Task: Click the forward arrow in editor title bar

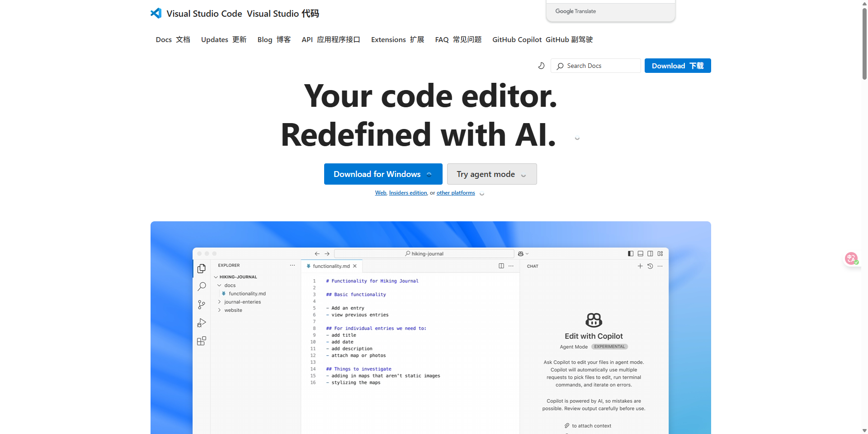Action: (x=327, y=253)
